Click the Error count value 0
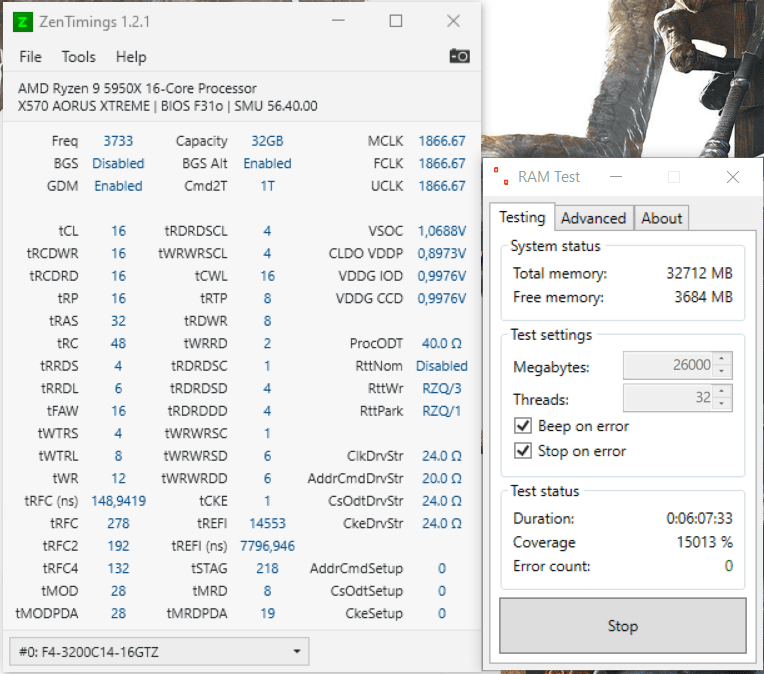764x674 pixels. [728, 566]
